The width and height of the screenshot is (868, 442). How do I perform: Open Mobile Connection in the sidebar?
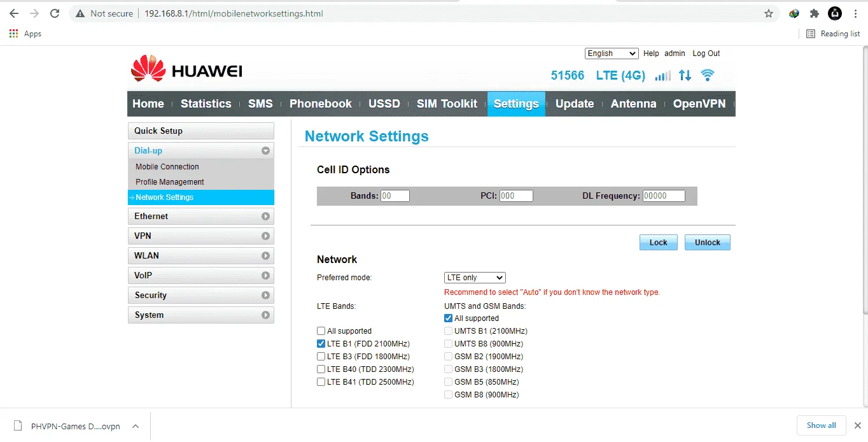[167, 167]
